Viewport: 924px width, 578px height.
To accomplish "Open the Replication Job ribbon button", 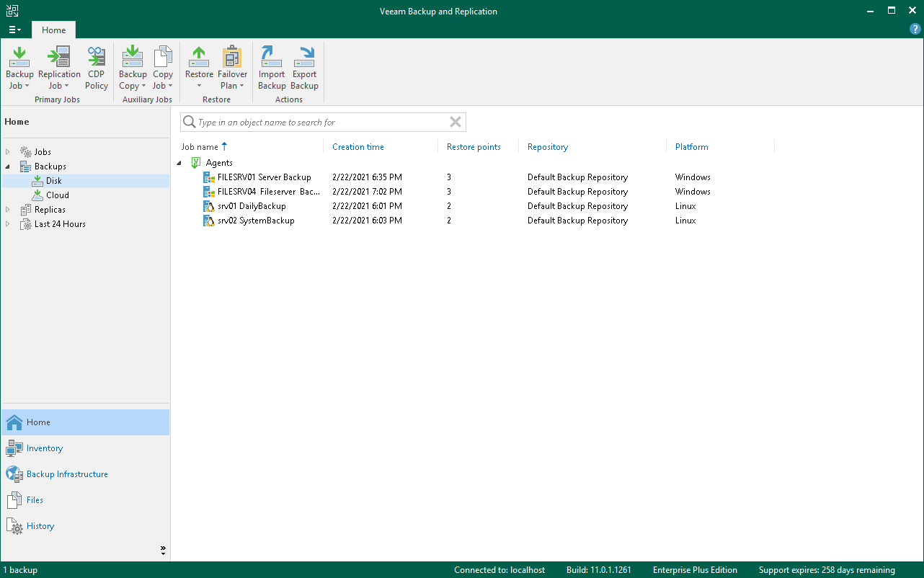I will (x=59, y=68).
